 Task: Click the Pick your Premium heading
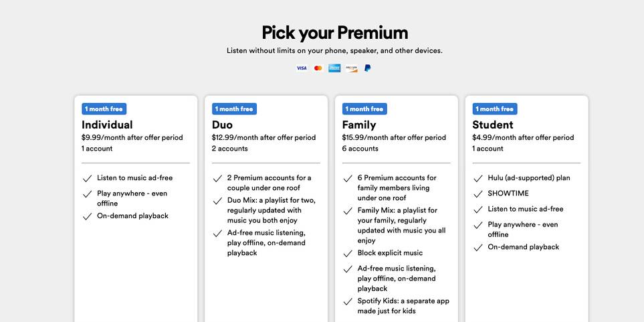pos(334,32)
